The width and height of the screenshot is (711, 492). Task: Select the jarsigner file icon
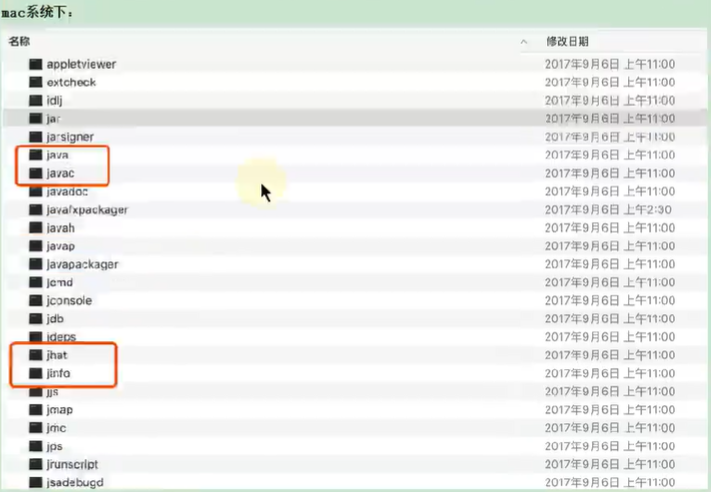point(36,136)
